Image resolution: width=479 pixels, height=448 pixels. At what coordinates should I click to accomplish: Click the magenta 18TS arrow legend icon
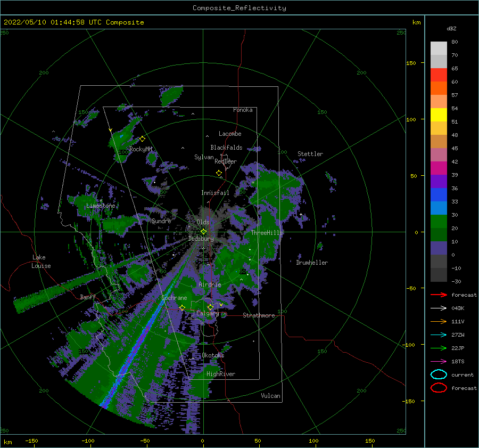coord(439,362)
